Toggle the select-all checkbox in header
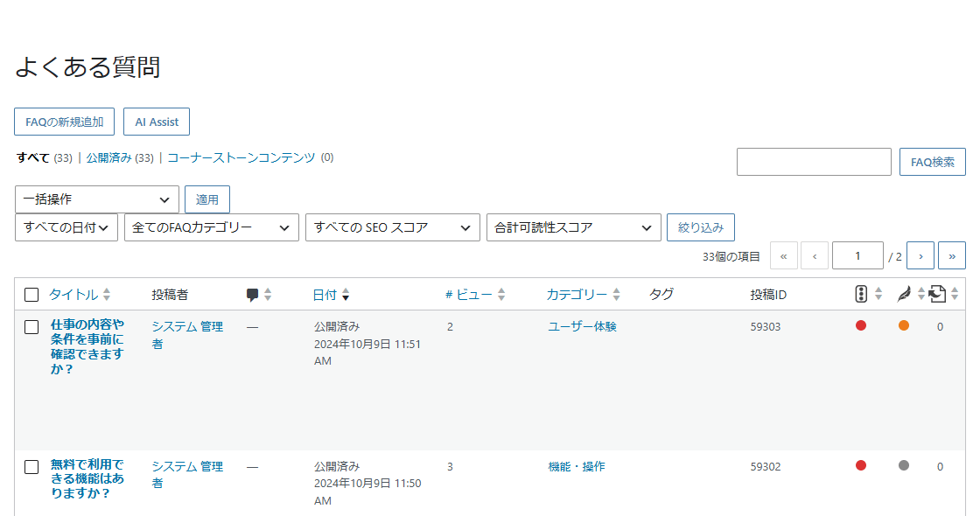This screenshot has height=516, width=980. click(31, 295)
